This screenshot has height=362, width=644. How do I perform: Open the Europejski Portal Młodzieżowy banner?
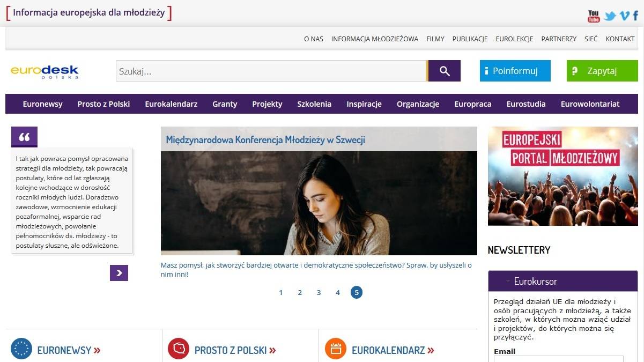point(562,176)
